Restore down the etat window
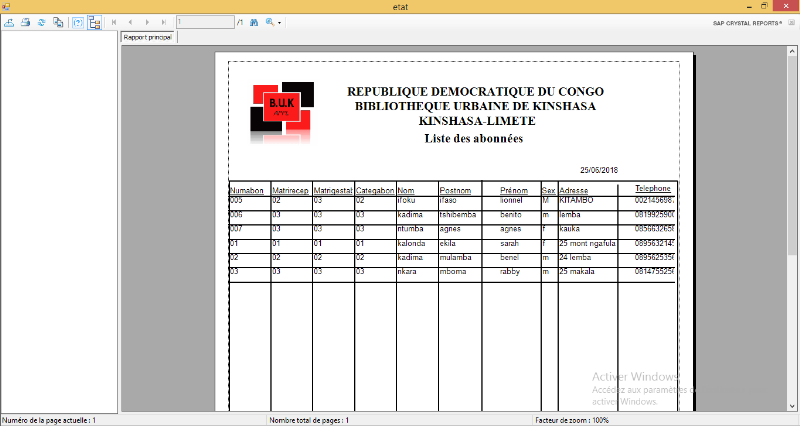Viewport: 800px width, 426px height. pos(764,6)
